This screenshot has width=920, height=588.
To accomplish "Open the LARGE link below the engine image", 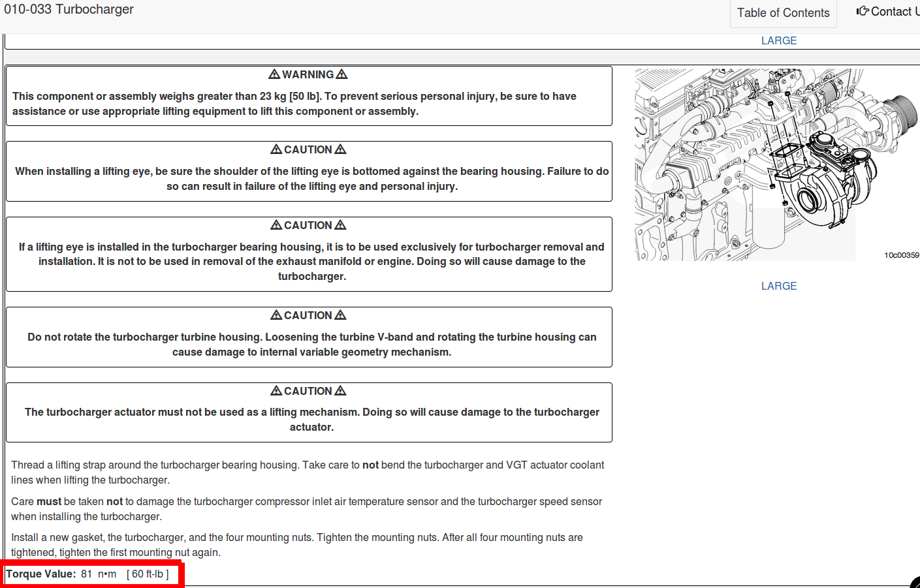I will point(779,286).
